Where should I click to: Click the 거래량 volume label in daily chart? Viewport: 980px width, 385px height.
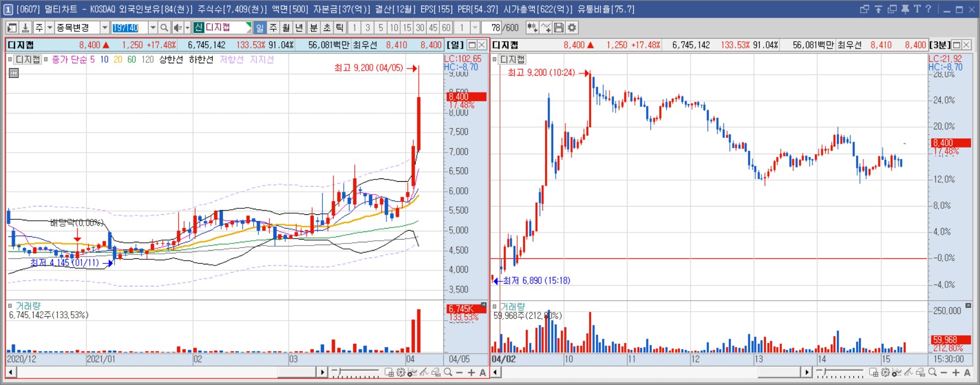[28, 306]
